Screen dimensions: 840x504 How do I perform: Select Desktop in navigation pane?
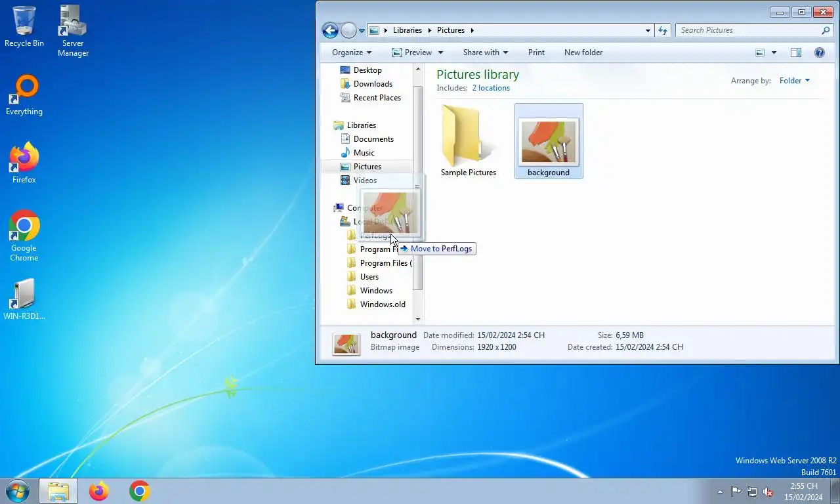367,70
